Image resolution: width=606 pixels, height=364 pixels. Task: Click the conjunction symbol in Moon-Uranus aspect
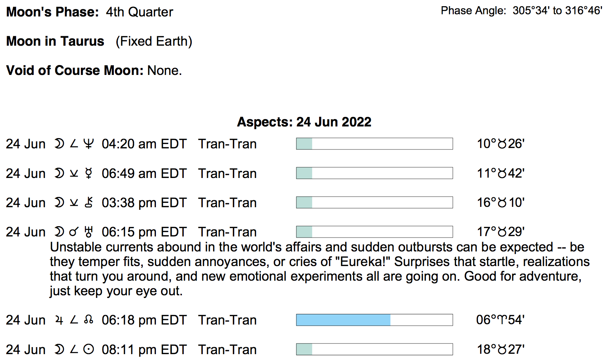74,232
